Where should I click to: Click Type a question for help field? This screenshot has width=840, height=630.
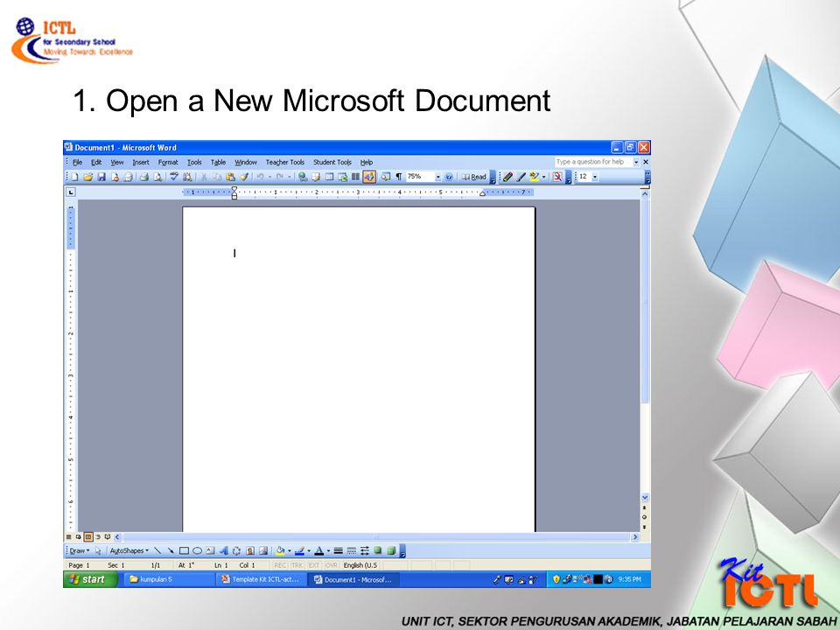pyautogui.click(x=592, y=162)
